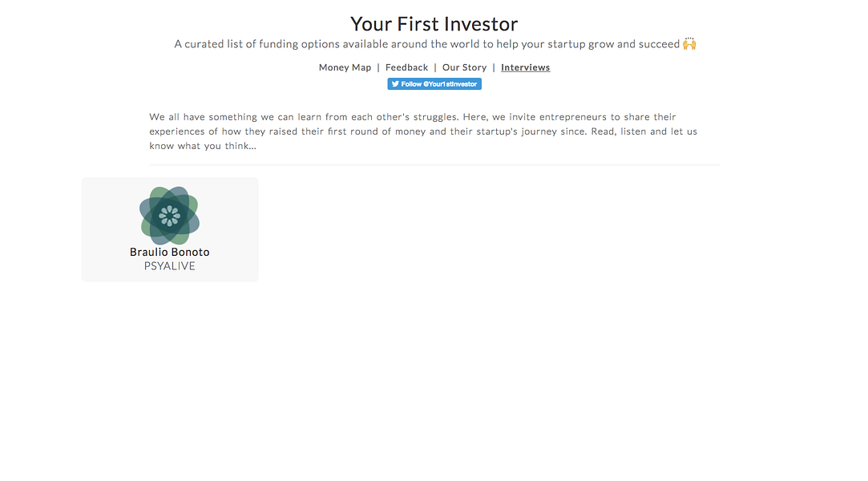
Task: Click the gray card containing PSYALIVE
Action: pyautogui.click(x=169, y=229)
